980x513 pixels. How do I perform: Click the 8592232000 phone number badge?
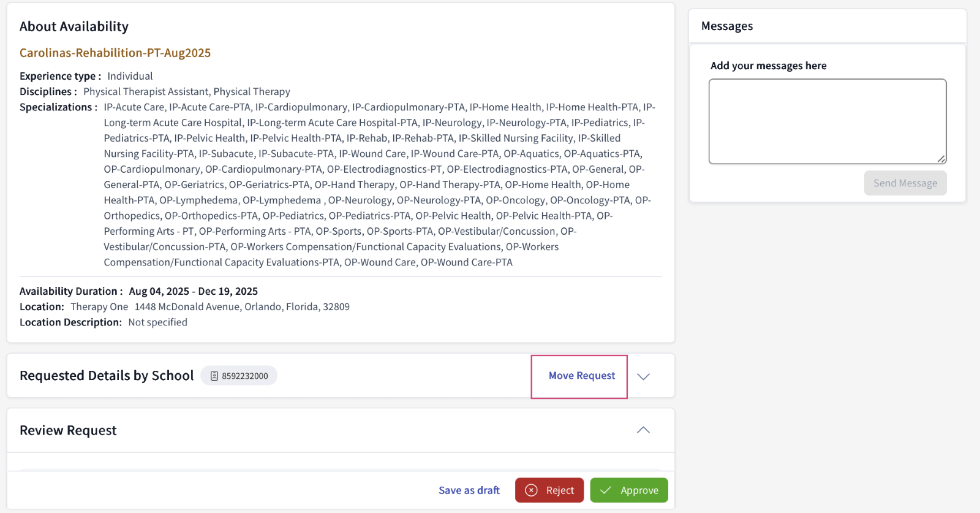(x=239, y=376)
